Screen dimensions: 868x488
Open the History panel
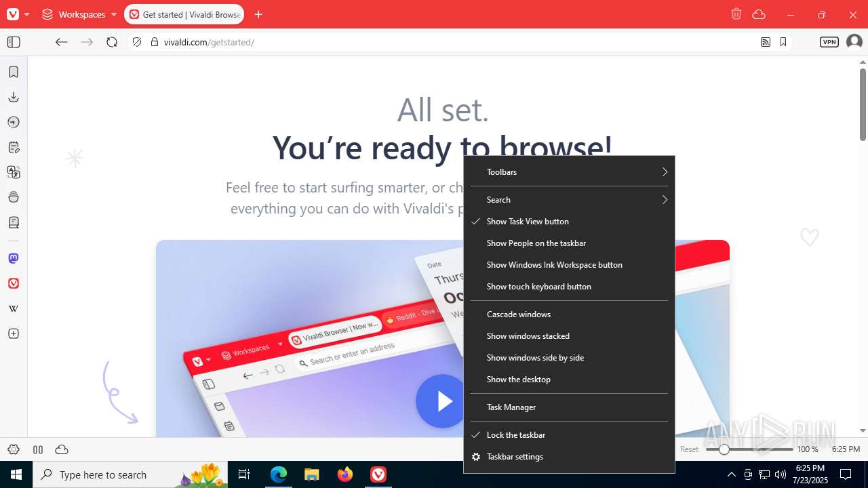point(14,122)
